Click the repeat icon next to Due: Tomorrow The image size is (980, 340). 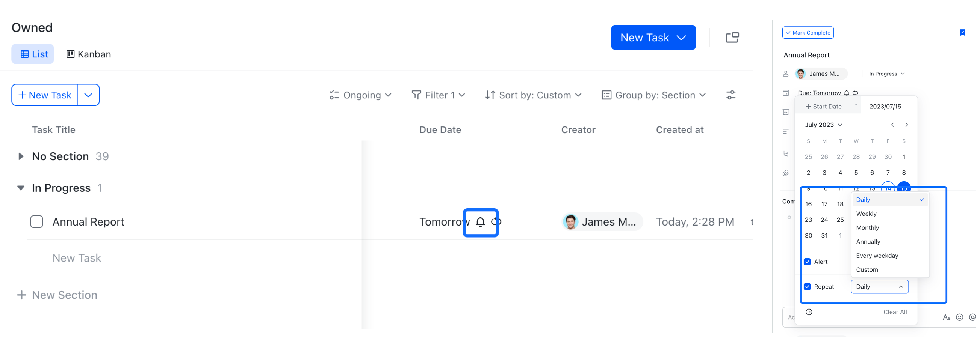pyautogui.click(x=856, y=93)
